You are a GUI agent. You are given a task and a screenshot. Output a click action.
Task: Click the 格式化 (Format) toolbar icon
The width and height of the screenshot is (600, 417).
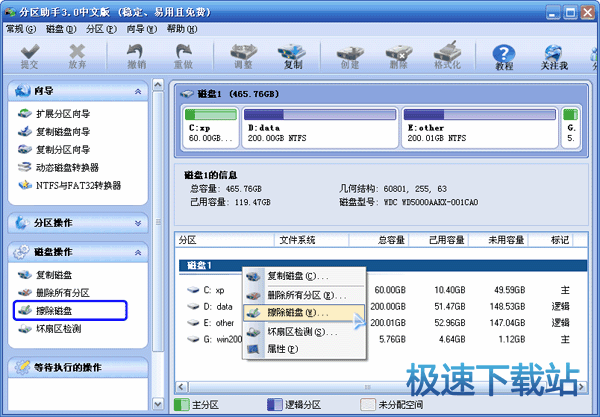pos(447,56)
